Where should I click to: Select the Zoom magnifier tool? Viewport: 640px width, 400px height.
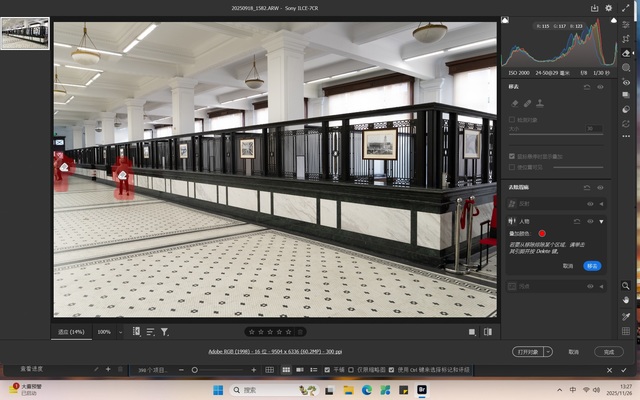[626, 285]
